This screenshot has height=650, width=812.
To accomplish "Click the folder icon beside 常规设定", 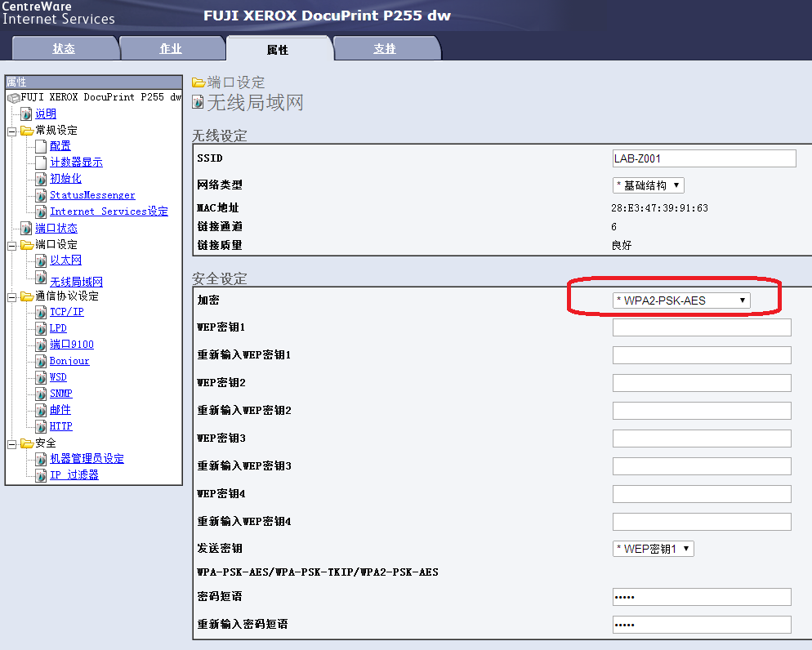I will pyautogui.click(x=27, y=131).
